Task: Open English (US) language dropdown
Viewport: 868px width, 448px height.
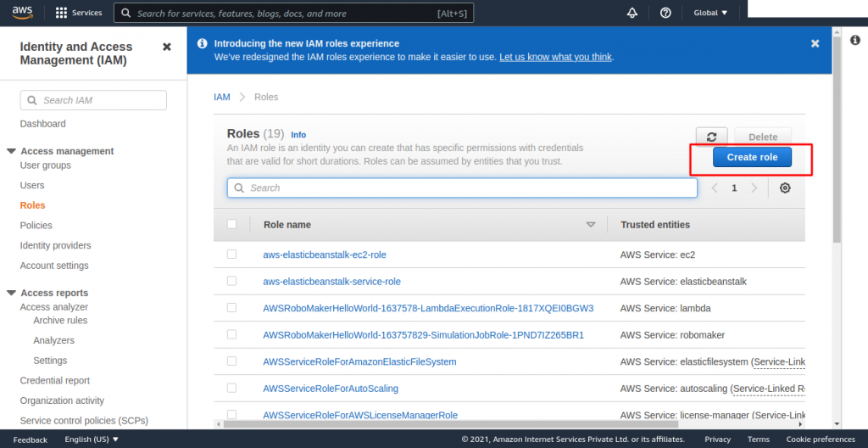Action: click(x=92, y=440)
